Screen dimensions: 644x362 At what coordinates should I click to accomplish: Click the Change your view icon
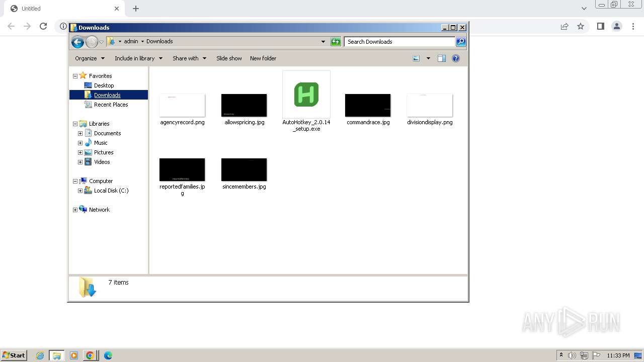coord(416,58)
